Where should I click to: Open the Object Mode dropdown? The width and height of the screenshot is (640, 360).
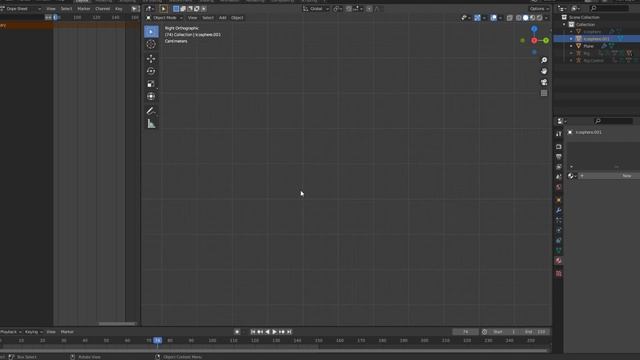(164, 18)
